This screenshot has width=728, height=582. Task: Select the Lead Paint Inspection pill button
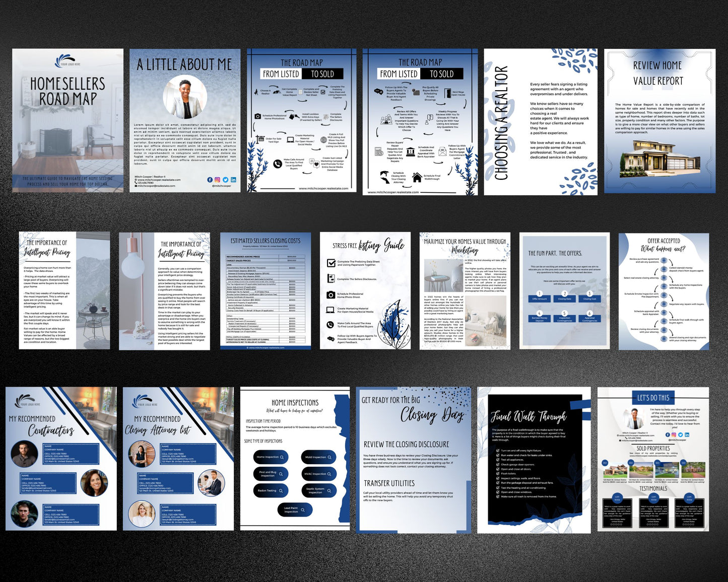tap(295, 510)
